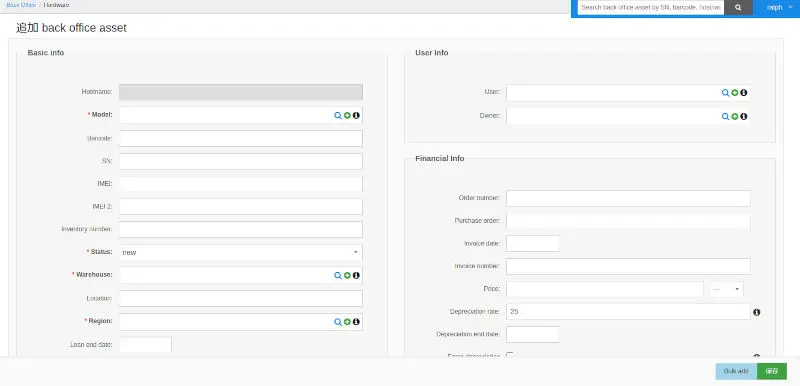Add a new Model with the green plus
800x386 pixels.
coord(347,116)
